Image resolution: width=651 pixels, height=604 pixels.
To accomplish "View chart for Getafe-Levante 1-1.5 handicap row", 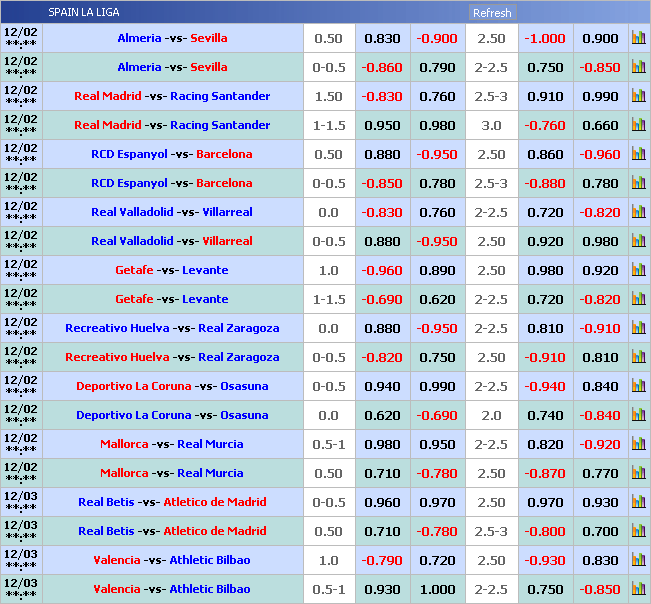I will point(638,299).
